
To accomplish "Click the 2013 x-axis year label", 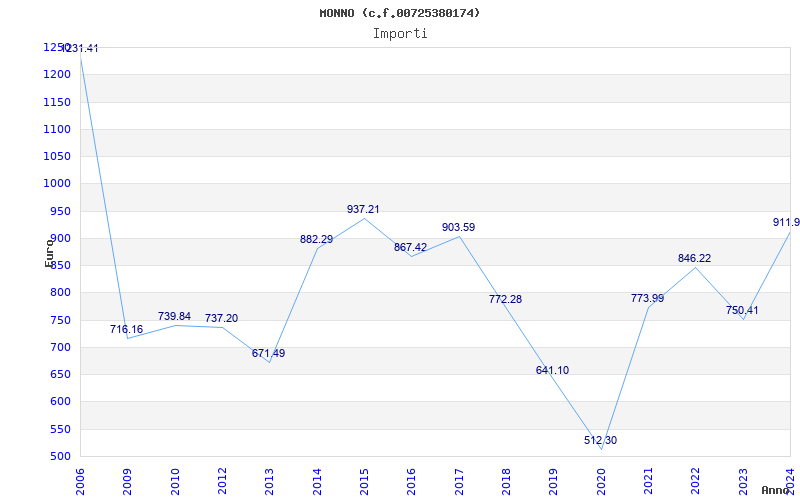I will [269, 481].
